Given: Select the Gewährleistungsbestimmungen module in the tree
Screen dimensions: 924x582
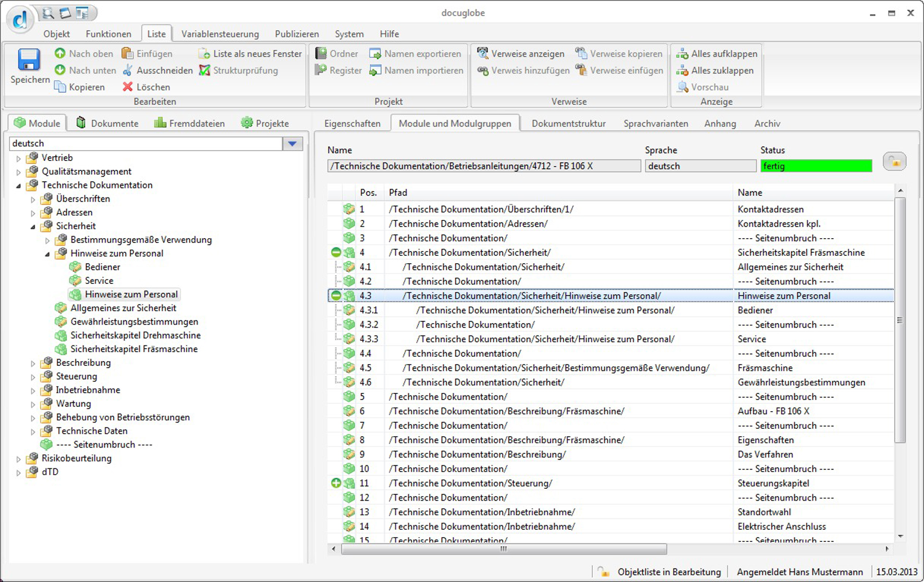Looking at the screenshot, I should (x=134, y=321).
